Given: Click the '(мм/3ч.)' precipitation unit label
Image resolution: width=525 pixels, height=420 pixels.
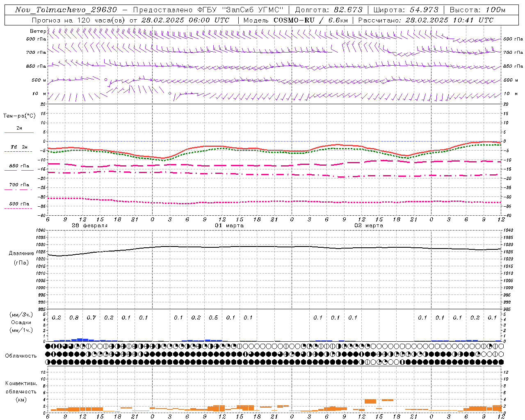Looking at the screenshot, I should point(21,315).
